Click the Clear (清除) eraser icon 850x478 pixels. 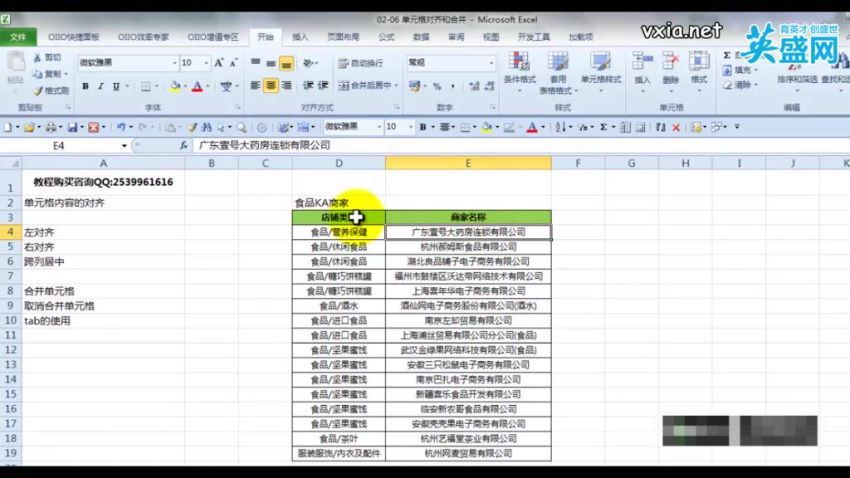727,85
